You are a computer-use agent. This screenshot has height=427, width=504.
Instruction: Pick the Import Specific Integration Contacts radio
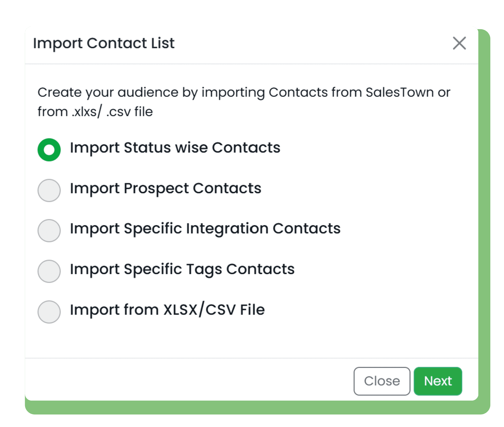click(49, 231)
